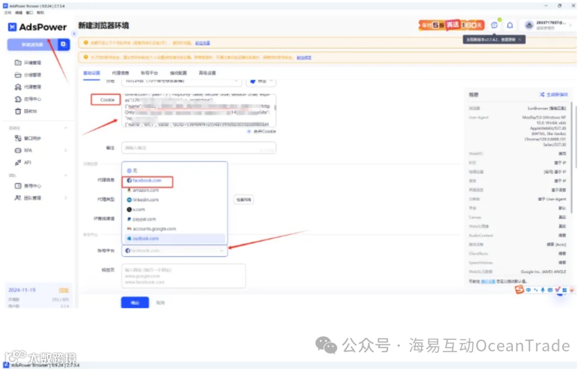Click the renew link beside 2024-11-19
This screenshot has width=588, height=369.
click(64, 290)
